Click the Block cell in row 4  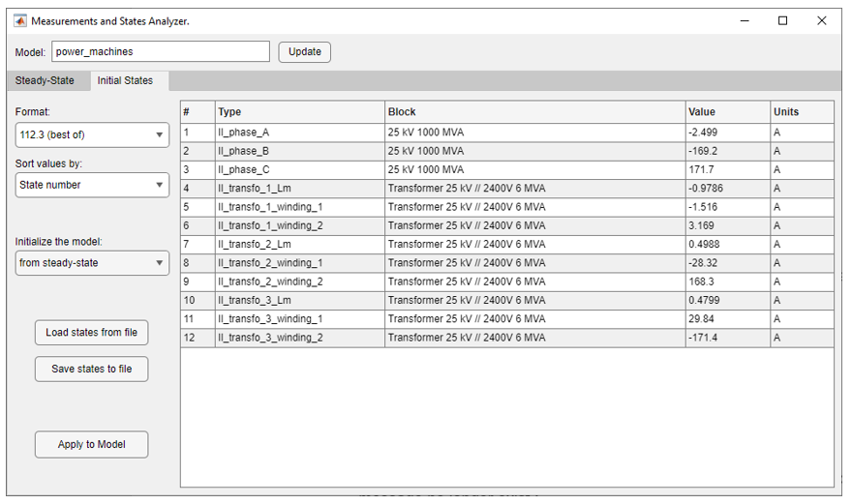coord(535,189)
